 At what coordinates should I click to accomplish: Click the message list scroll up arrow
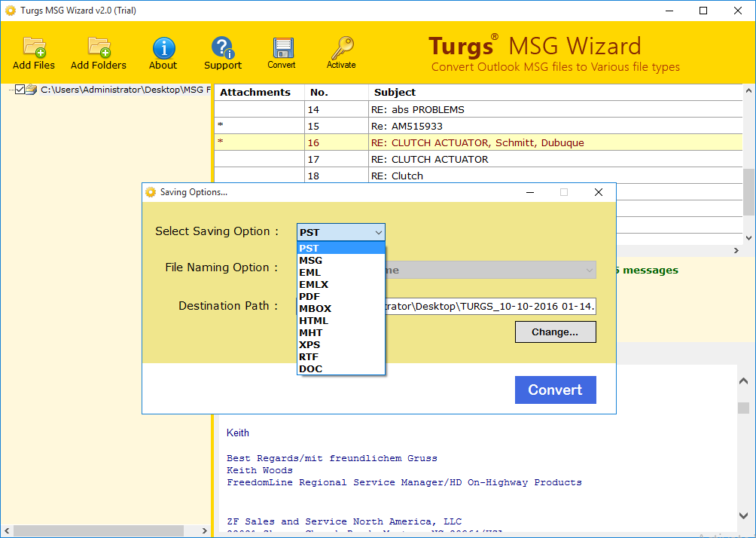point(748,90)
